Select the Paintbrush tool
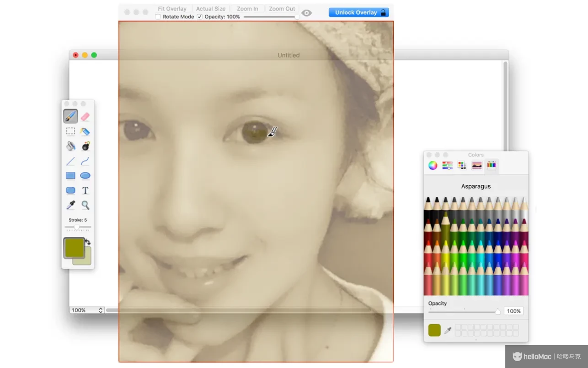 70,116
